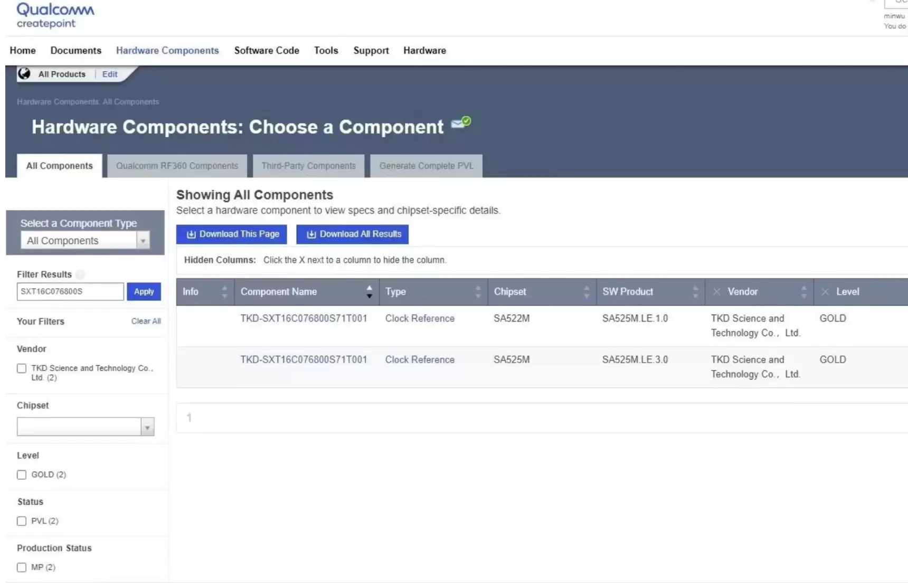Follow the Hardware Components: All Components breadcrumb
Viewport: 908px width, 588px height.
[x=88, y=102]
